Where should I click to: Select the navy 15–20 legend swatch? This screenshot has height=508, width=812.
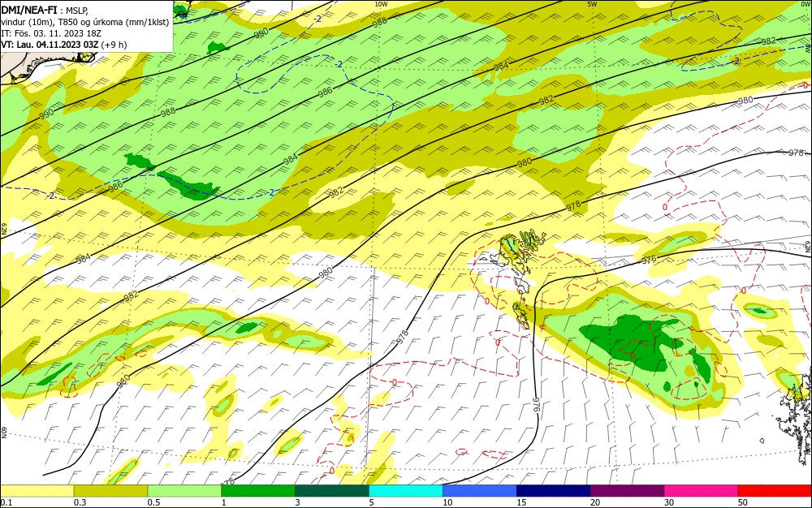tap(553, 491)
